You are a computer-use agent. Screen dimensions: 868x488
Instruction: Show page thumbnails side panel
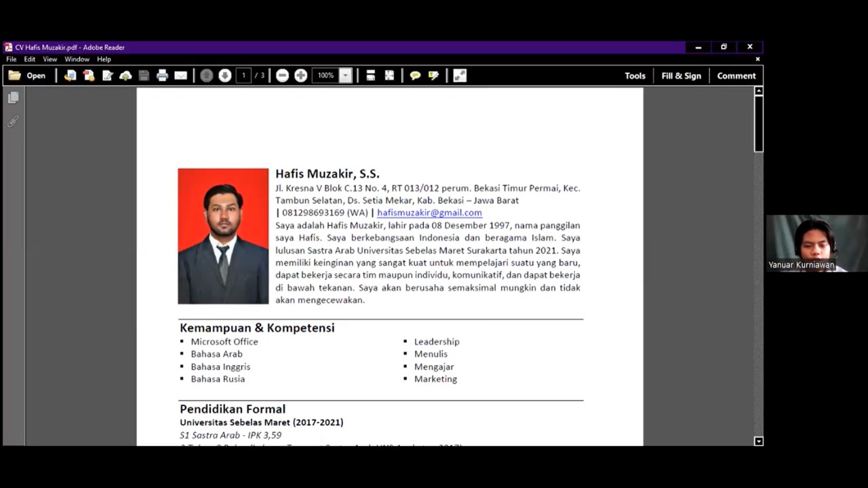click(13, 98)
